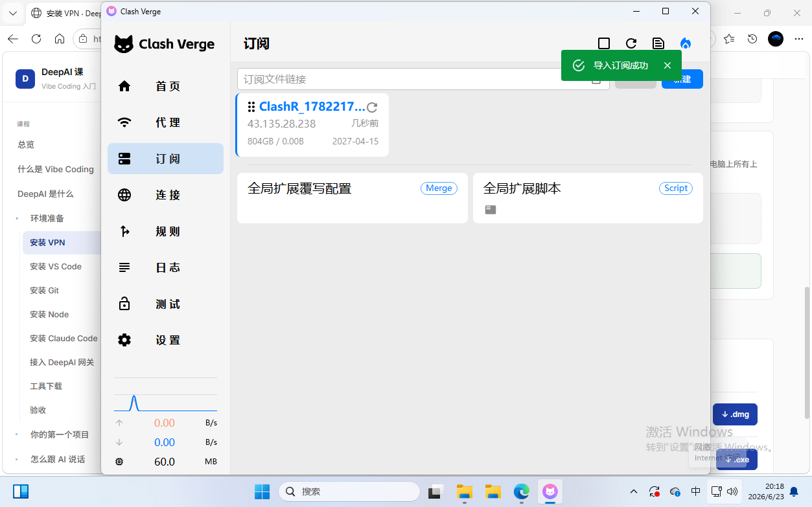Open the 测试 test page
Viewport: 812px width, 507px height.
coord(165,304)
